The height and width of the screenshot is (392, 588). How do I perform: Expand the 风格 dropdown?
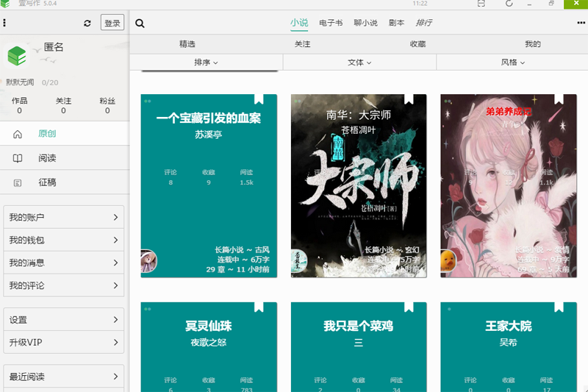[512, 63]
